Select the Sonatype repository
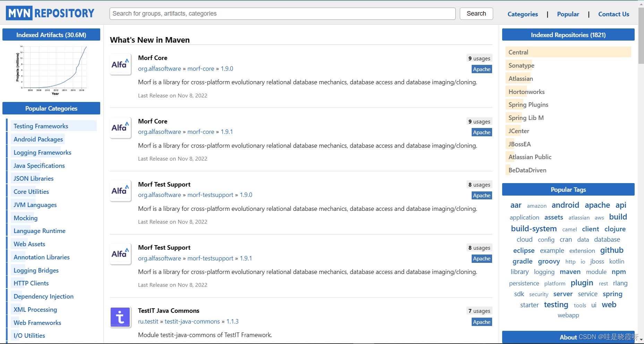This screenshot has width=644, height=344. (x=521, y=66)
